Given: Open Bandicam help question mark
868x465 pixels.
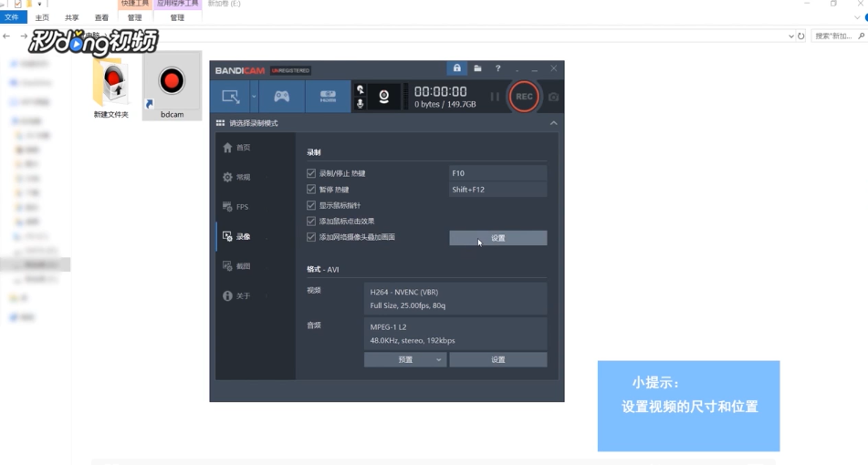Looking at the screenshot, I should (x=497, y=68).
